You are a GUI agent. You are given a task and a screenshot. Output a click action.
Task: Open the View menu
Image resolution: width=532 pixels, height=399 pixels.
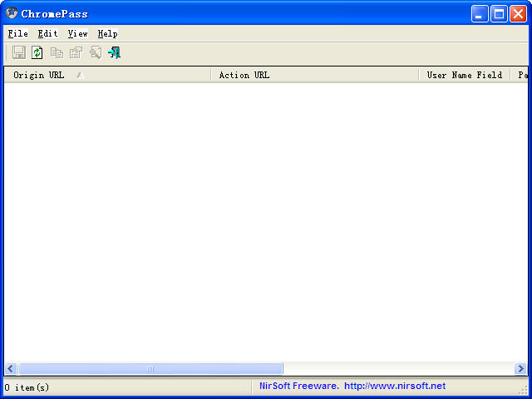coord(77,33)
